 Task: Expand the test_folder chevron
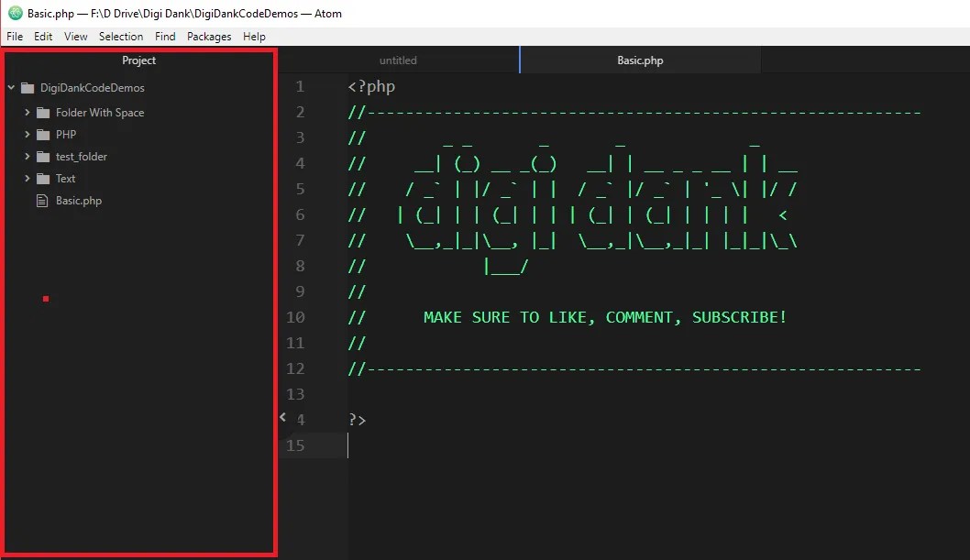pyautogui.click(x=28, y=157)
